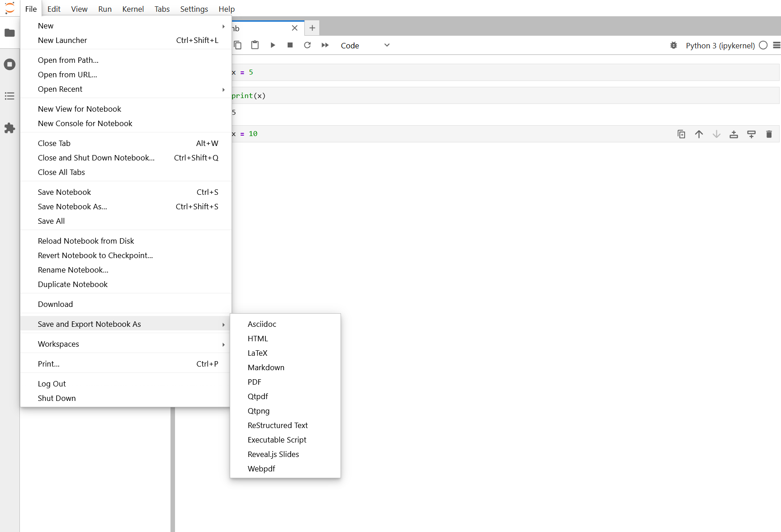Viewport: 781px width, 532px height.
Task: Select Open from Path...
Action: click(x=126, y=60)
